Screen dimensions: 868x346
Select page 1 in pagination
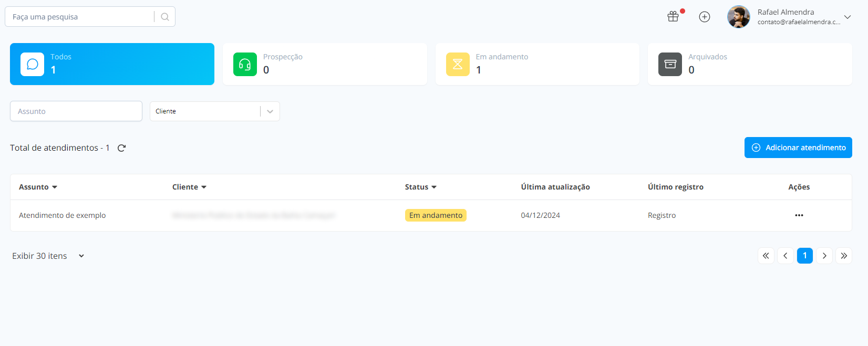pos(805,256)
